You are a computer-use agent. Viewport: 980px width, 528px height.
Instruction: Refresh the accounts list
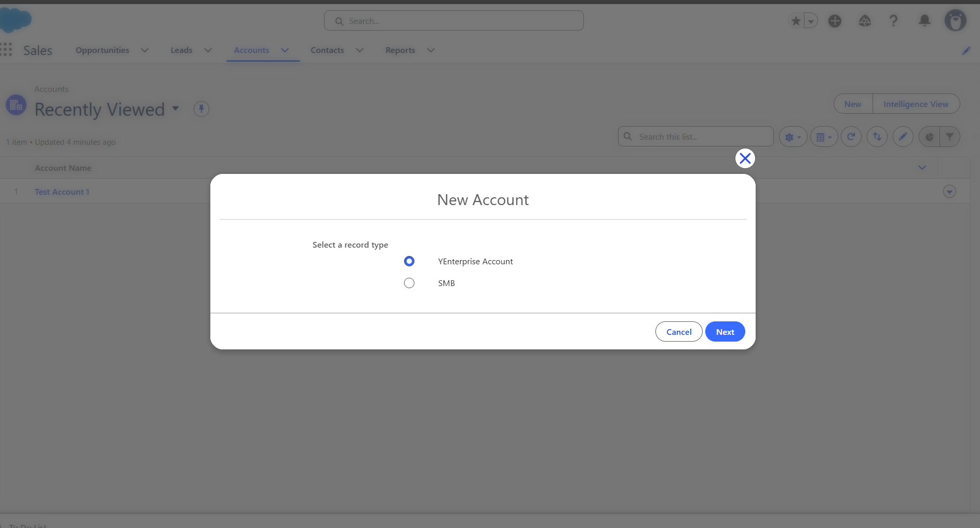[851, 137]
